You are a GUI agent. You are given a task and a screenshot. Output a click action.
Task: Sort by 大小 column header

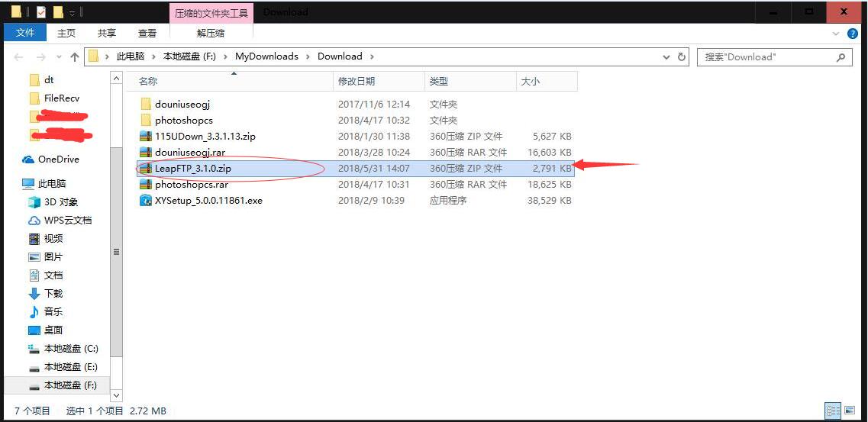click(547, 82)
